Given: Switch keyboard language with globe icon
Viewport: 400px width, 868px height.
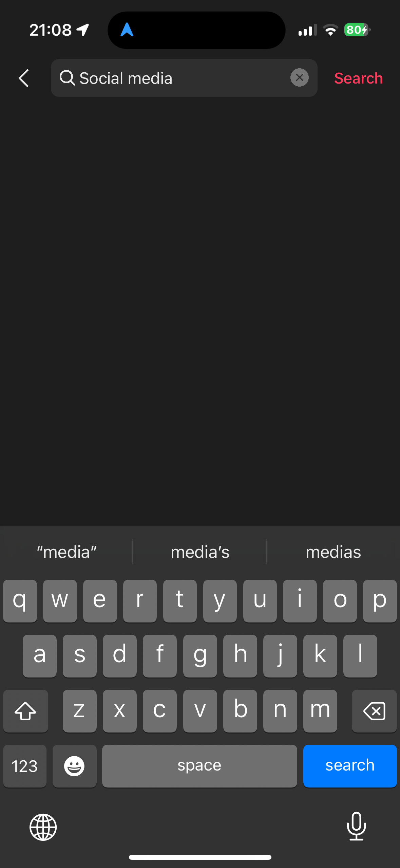Looking at the screenshot, I should (x=43, y=827).
